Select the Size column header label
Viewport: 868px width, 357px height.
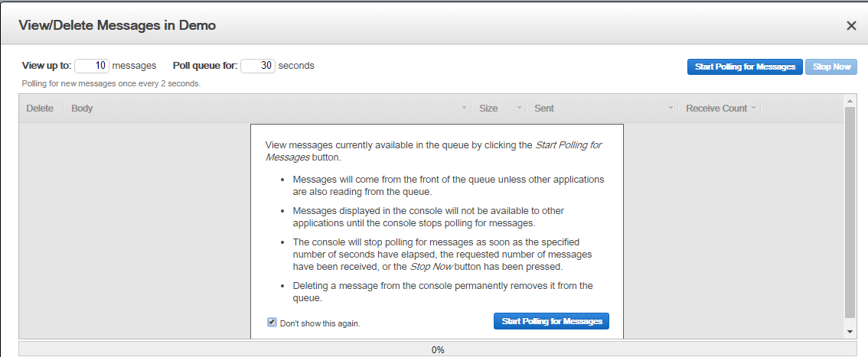pos(488,109)
